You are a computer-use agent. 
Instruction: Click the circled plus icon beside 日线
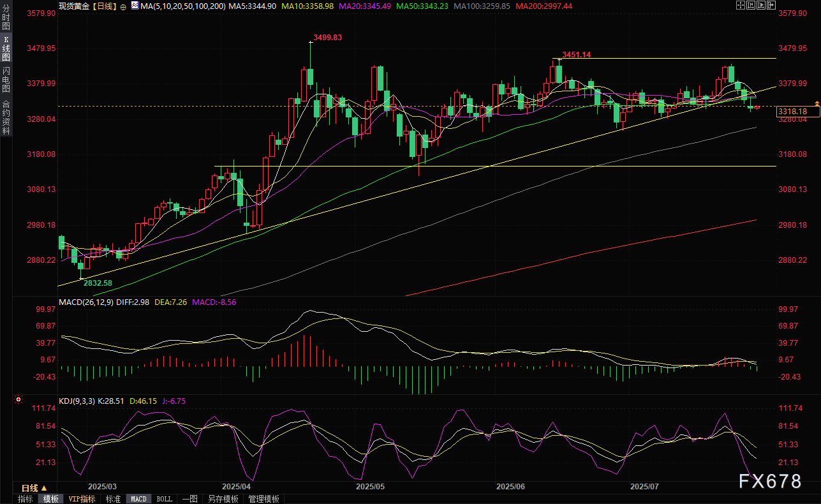(x=123, y=6)
